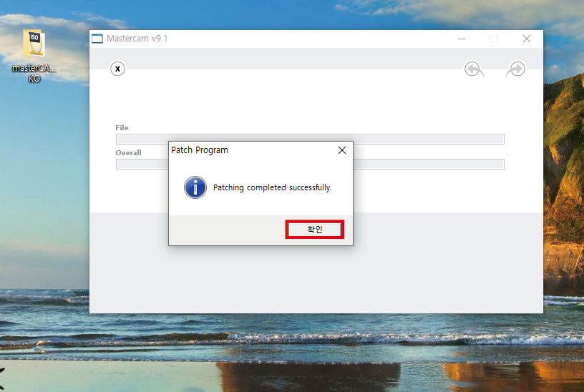Click the 'File' label
Image resolution: width=584 pixels, height=392 pixels.
click(122, 128)
